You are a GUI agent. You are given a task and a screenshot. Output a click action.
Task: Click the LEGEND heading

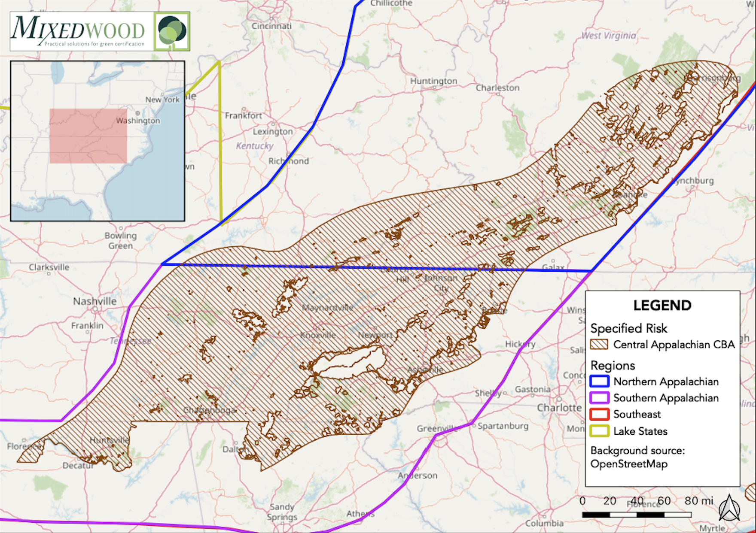pos(662,306)
